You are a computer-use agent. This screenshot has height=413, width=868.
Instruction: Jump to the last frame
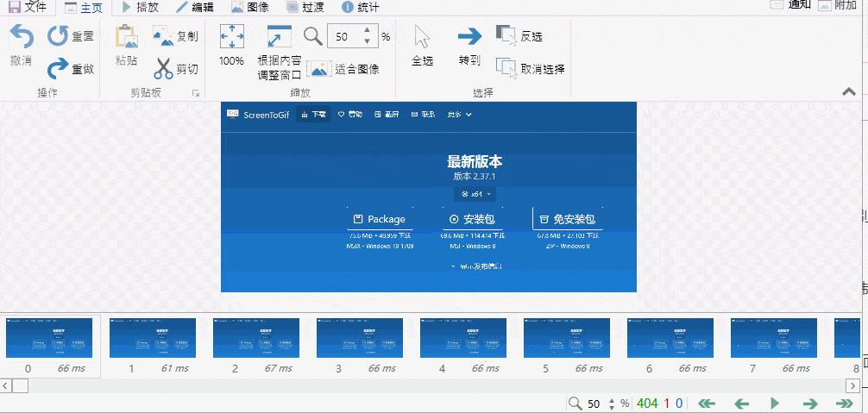tap(844, 403)
